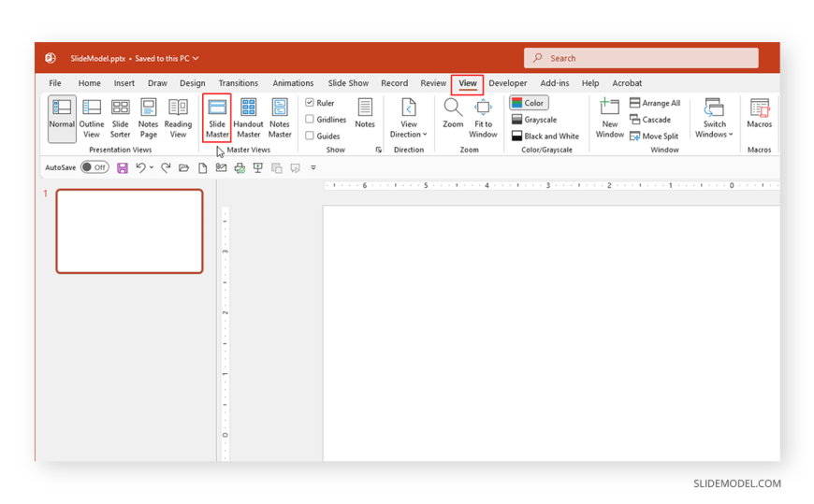
Task: Turn on the AutoSave toggle
Action: (x=94, y=167)
